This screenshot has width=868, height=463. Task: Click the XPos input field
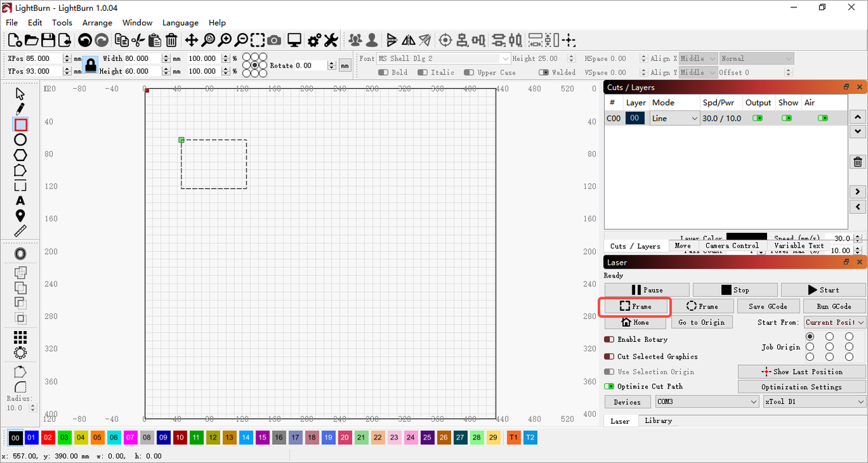pyautogui.click(x=45, y=59)
